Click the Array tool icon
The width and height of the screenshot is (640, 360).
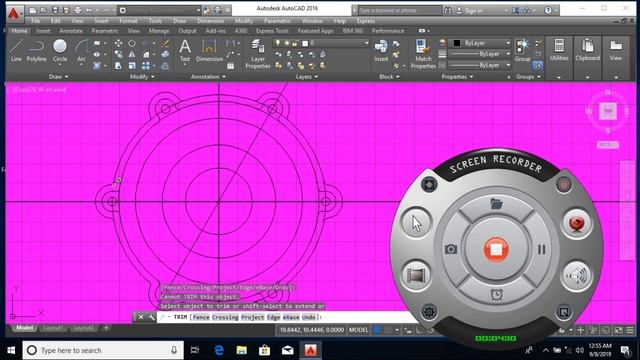click(146, 66)
